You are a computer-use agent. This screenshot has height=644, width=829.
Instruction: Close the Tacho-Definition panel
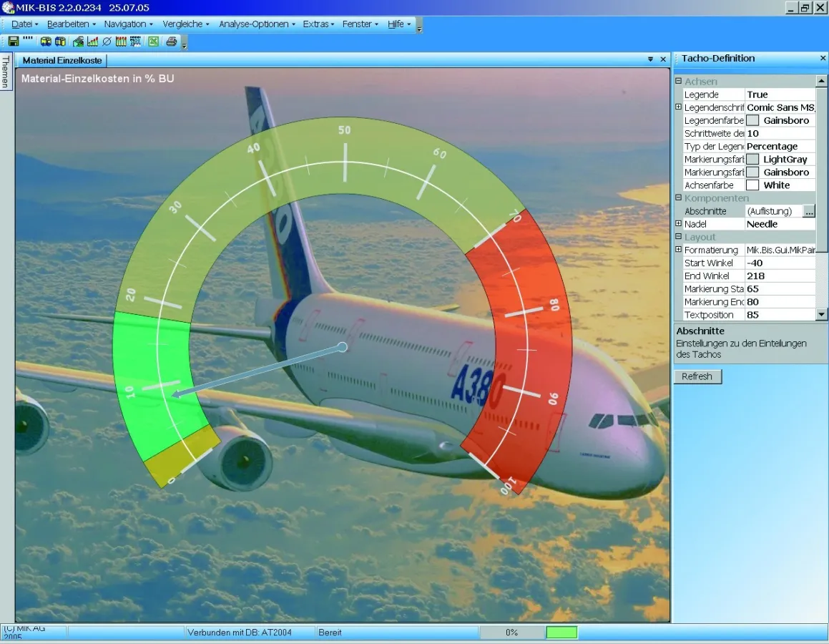pyautogui.click(x=823, y=59)
